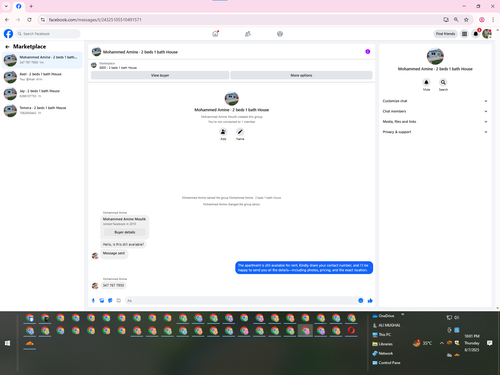Open Mohammed Amine conversation in list
500x375 pixels.
42,60
